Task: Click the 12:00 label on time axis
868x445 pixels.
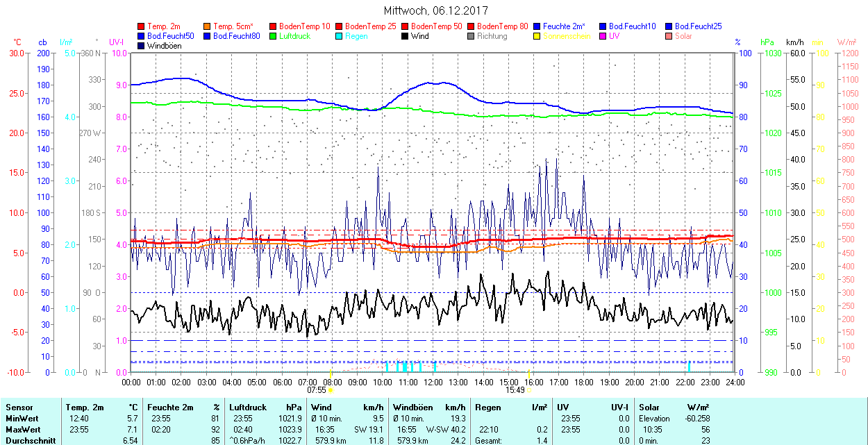Action: (433, 382)
